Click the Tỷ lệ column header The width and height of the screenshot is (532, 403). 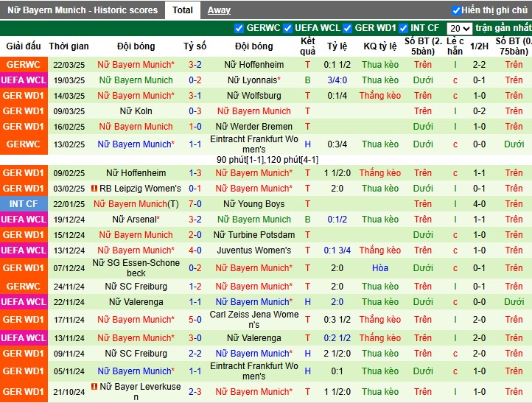[337, 46]
